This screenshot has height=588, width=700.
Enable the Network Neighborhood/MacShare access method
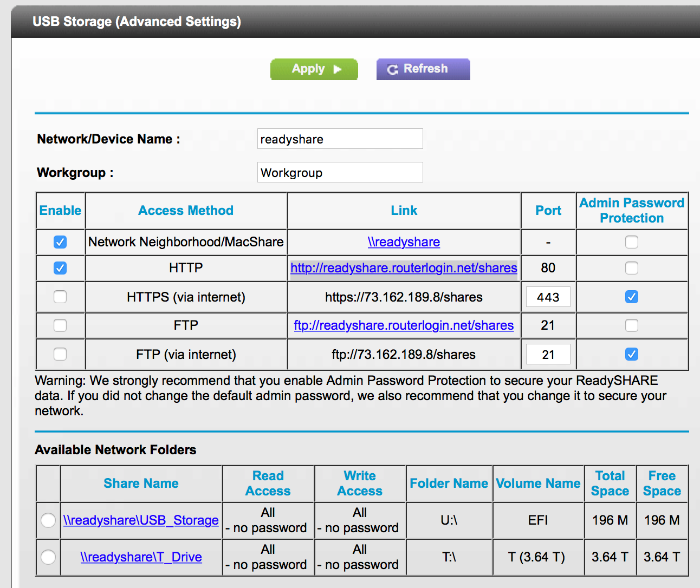[60, 242]
